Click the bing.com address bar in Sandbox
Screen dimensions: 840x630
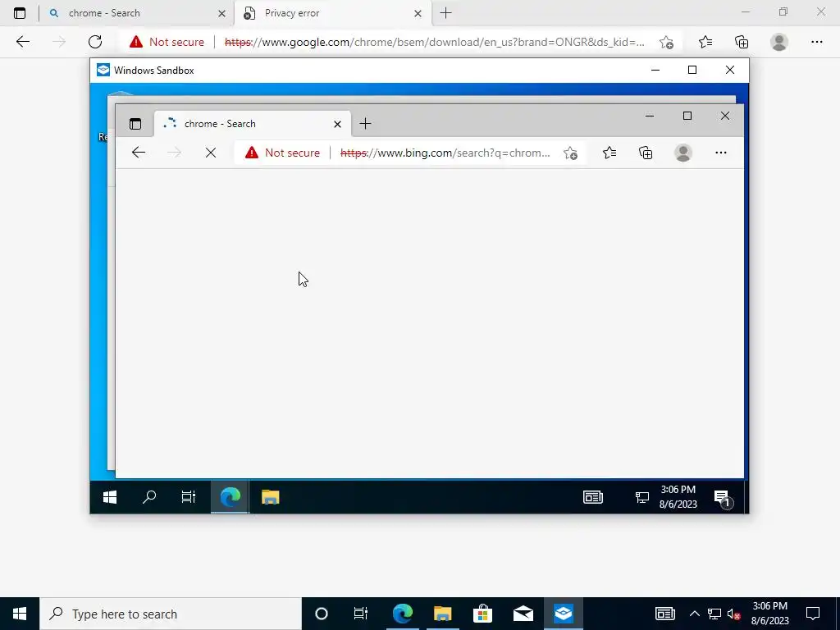445,153
